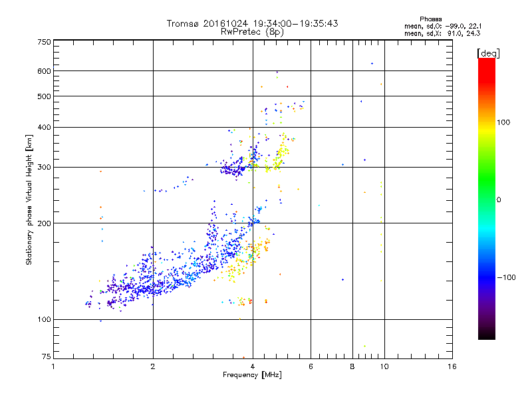Click the colorbar label '-100'

507,277
